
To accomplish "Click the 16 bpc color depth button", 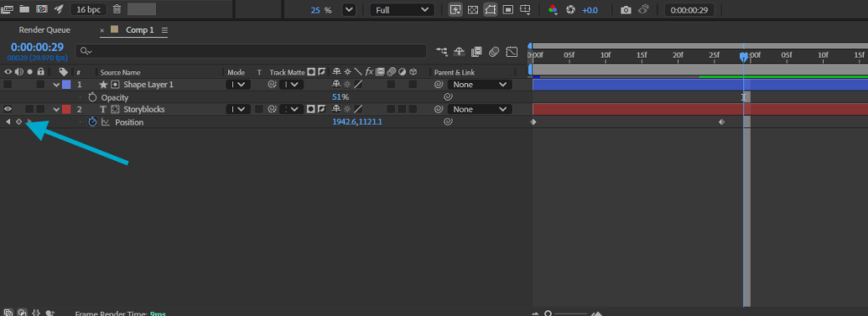I will (88, 9).
